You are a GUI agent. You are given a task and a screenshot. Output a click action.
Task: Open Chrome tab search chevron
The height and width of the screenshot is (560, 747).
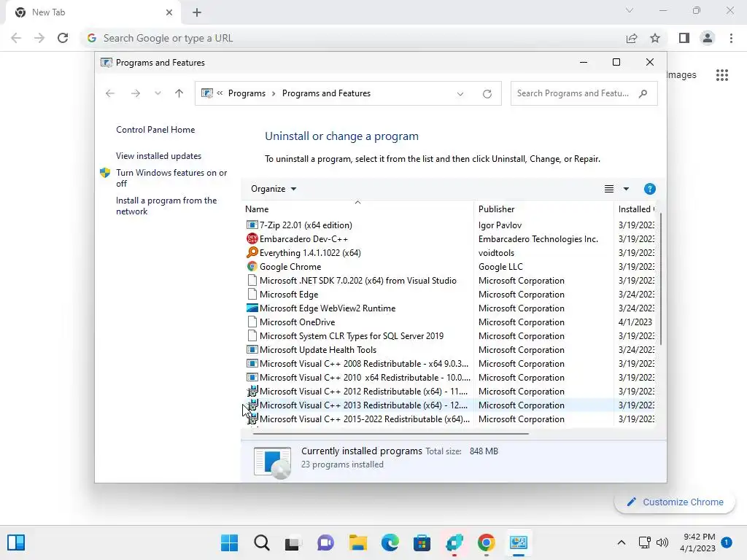pyautogui.click(x=630, y=10)
